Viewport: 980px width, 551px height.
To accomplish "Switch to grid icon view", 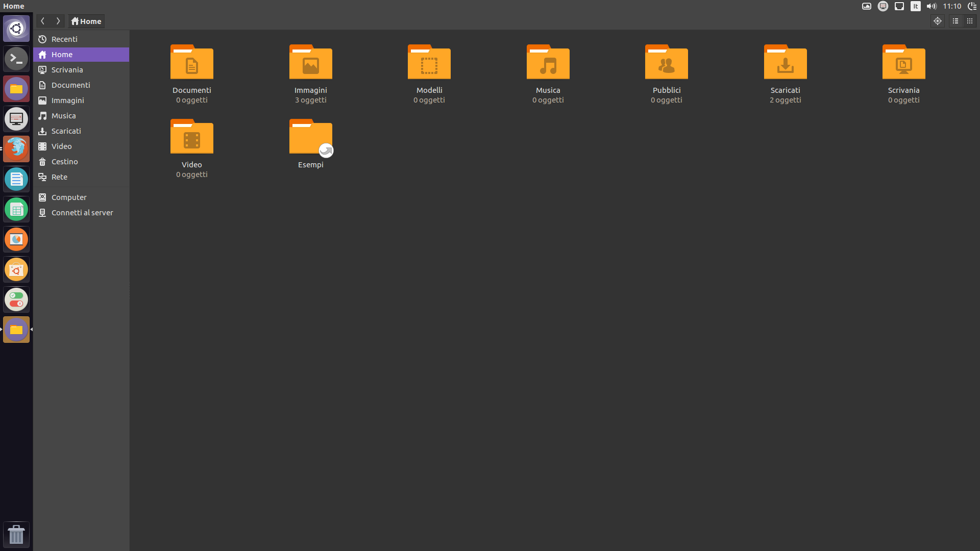I will 970,21.
